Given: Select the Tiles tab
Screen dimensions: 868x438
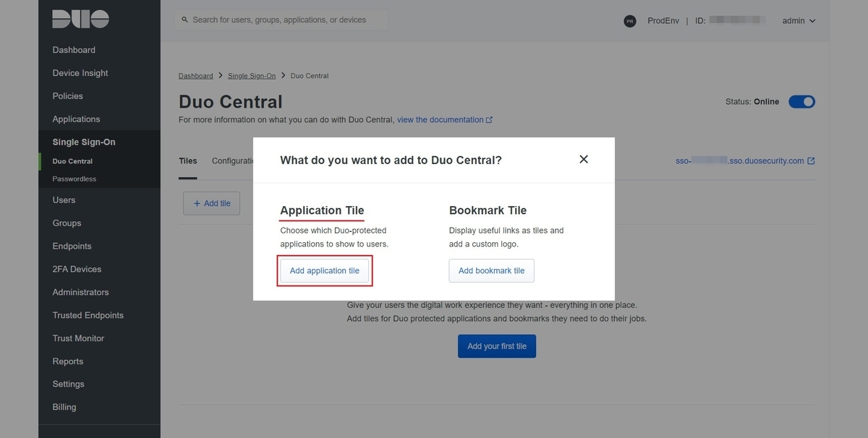Looking at the screenshot, I should tap(188, 161).
